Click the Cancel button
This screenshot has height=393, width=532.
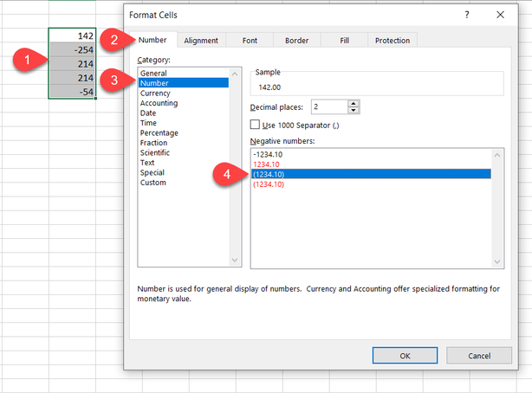(479, 356)
